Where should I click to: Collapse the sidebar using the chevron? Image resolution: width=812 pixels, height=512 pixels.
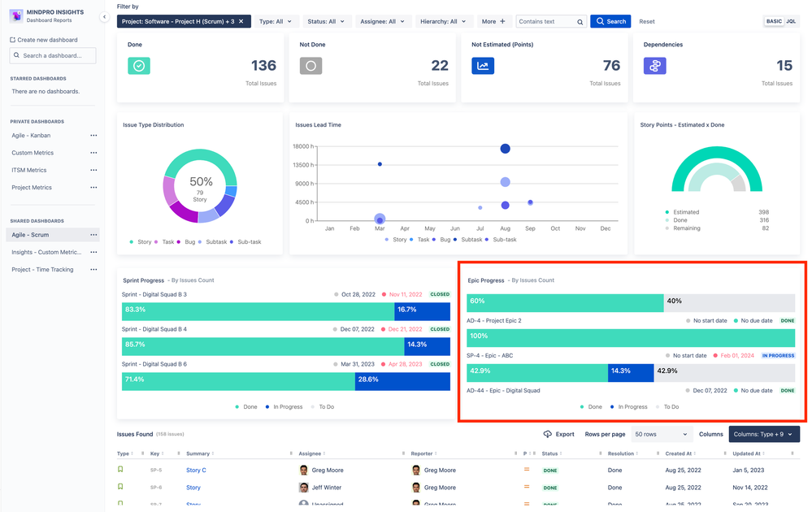[x=104, y=17]
